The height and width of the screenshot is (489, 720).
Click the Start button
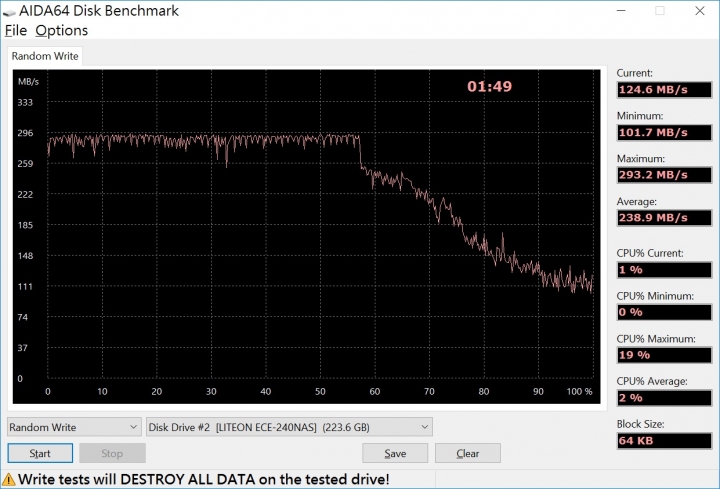tap(40, 453)
